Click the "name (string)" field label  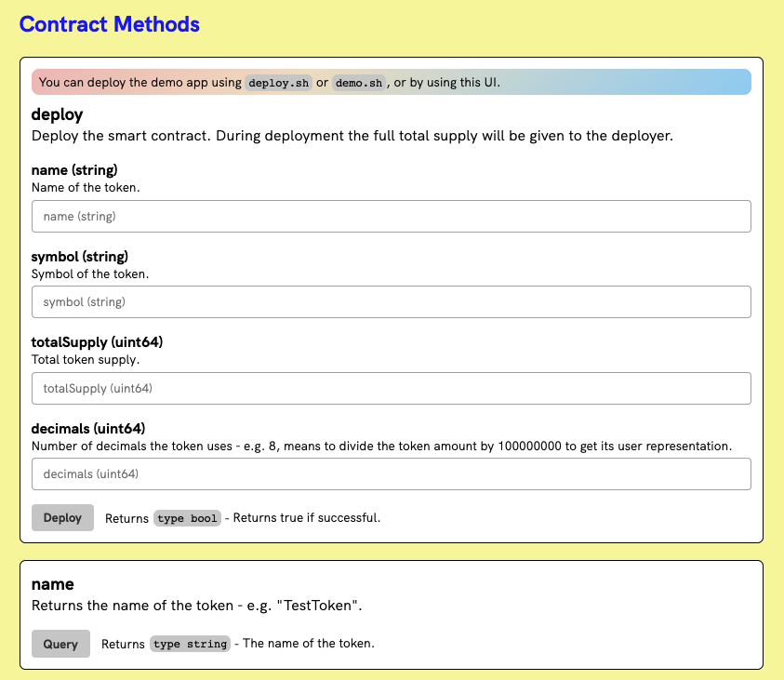click(74, 170)
